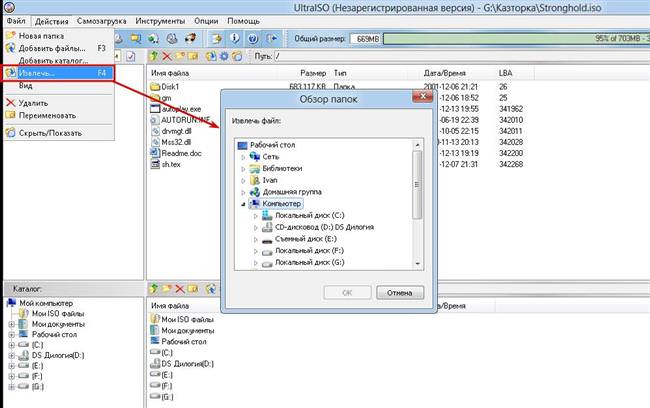Choose Новая папка from the Действия menu
The height and width of the screenshot is (408, 650).
pyautogui.click(x=58, y=36)
